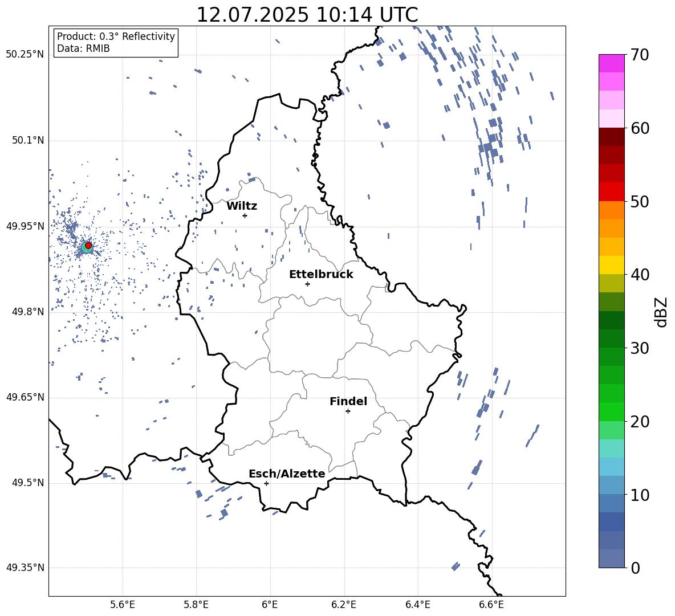Click the Wiltz station cross marker
This screenshot has height=616, width=675.
point(245,215)
